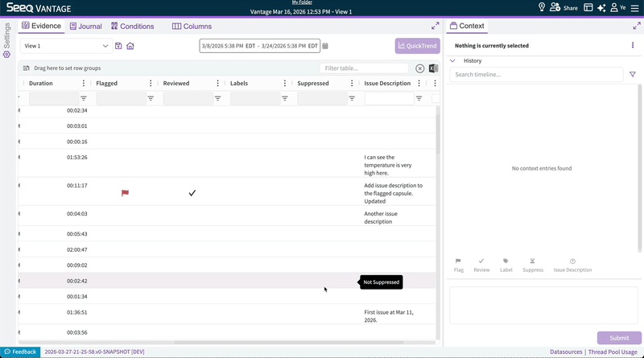Viewport: 644px width, 358px height.
Task: Expand the Evidence panel to full screen
Action: [436, 26]
